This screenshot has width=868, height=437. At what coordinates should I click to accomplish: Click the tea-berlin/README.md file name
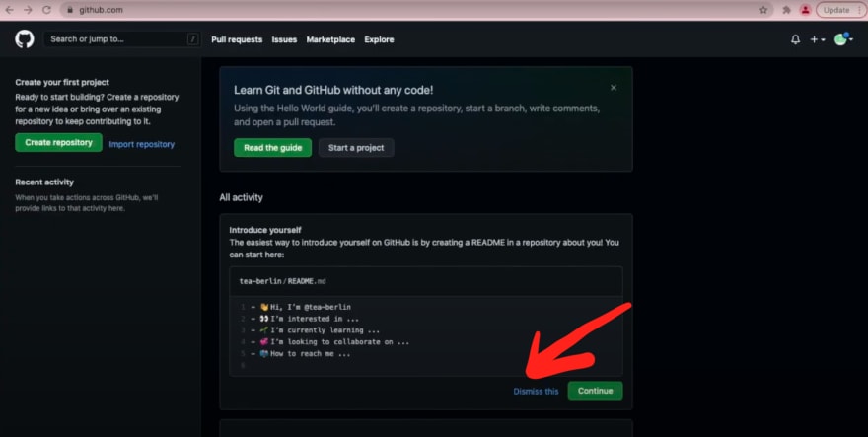click(282, 281)
